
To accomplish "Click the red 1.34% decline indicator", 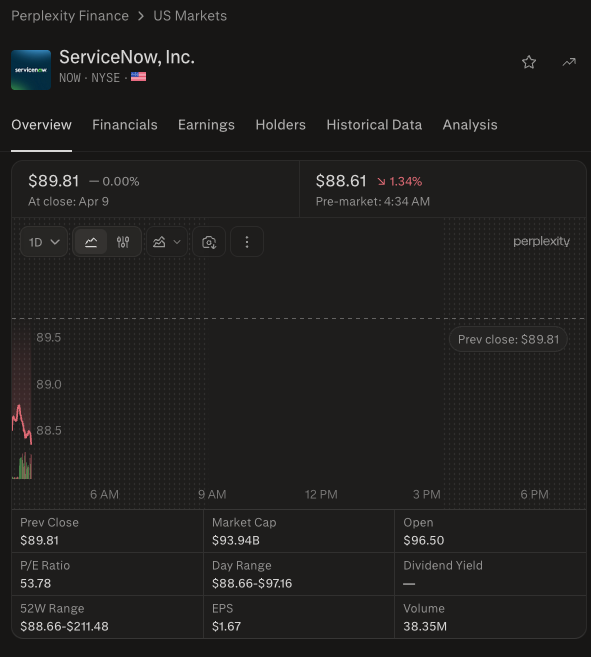I will pos(399,181).
